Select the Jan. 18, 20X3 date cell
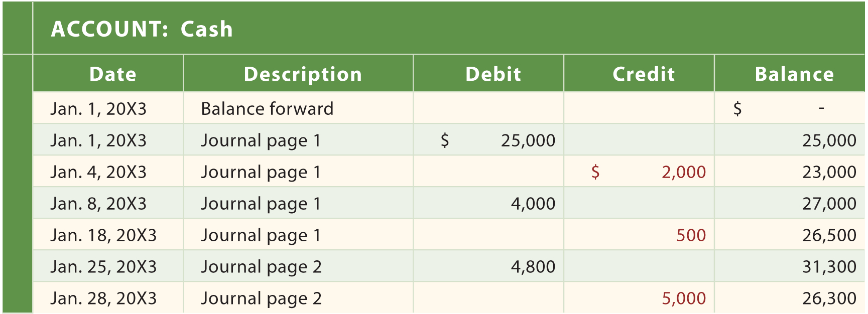The width and height of the screenshot is (868, 314). point(103,235)
